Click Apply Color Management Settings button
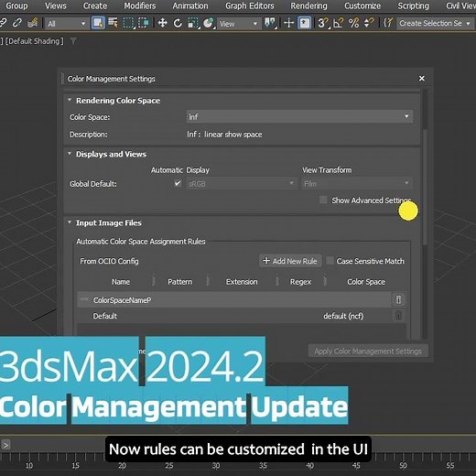 coord(368,351)
